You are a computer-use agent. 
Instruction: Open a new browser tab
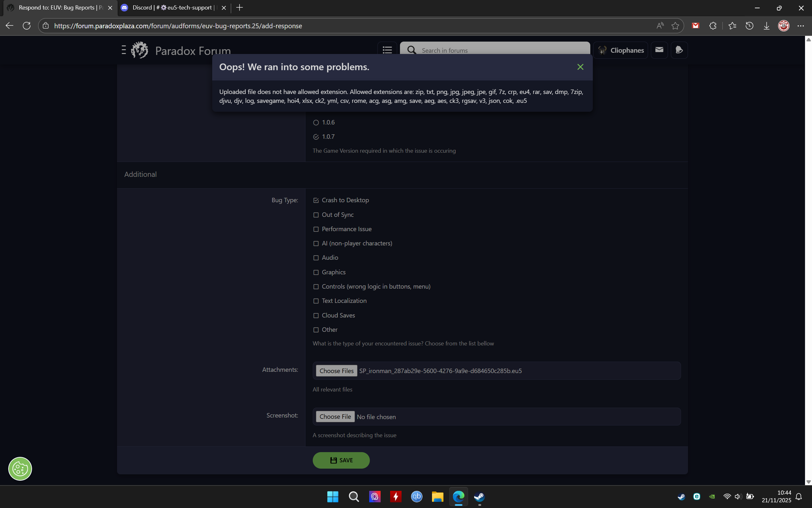point(239,8)
